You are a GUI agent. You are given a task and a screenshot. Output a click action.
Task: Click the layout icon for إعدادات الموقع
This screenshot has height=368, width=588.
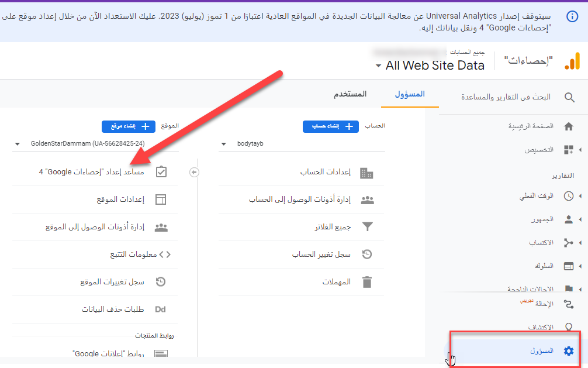161,200
